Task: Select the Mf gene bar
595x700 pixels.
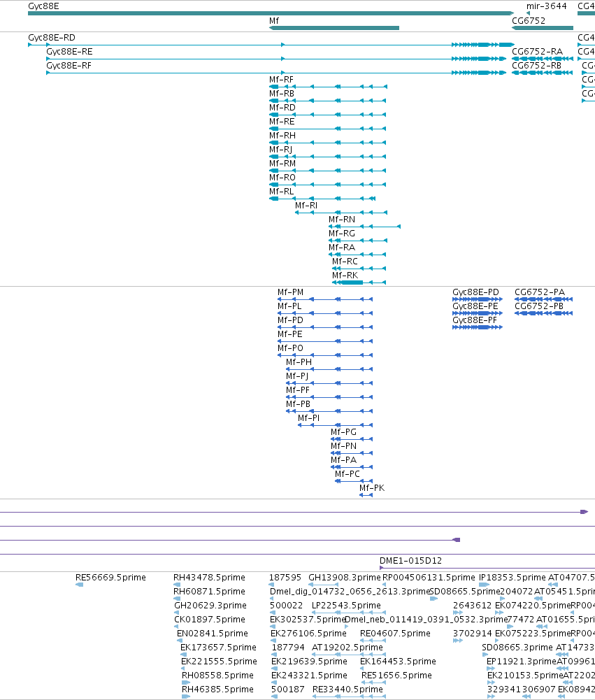Action: click(334, 28)
